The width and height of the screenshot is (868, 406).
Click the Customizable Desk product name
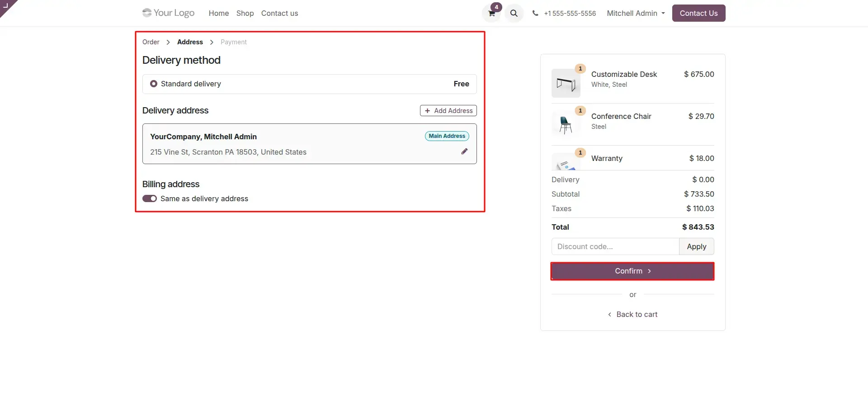[624, 74]
